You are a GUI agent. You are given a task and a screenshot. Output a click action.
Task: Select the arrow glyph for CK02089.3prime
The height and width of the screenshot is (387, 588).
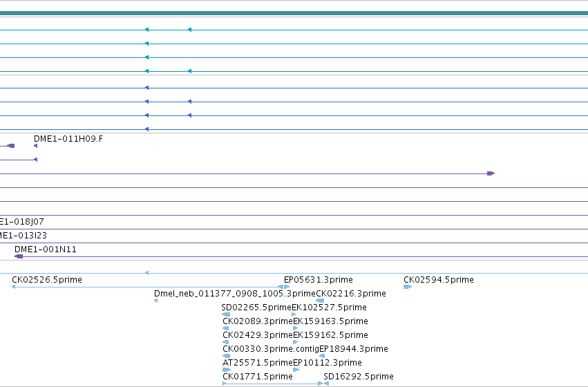225,328
